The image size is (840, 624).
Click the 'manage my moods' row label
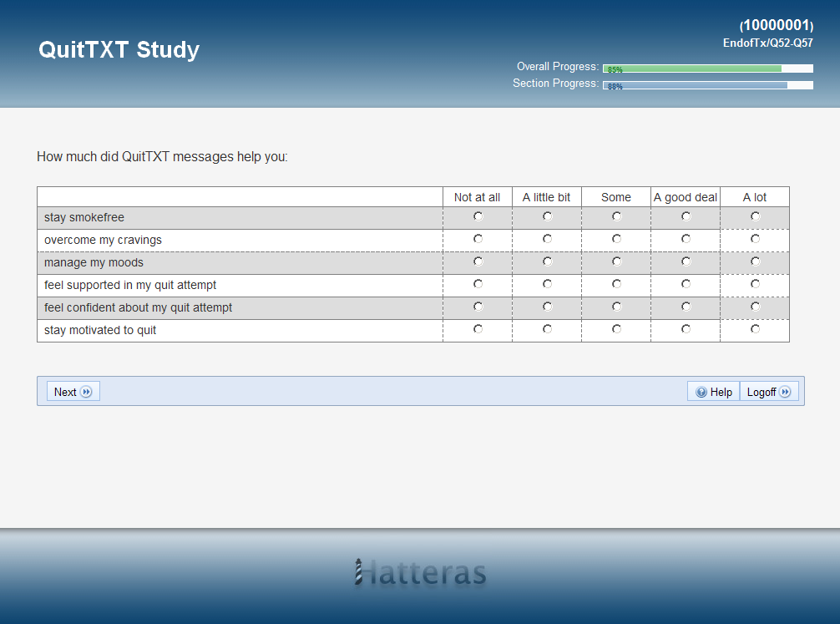(x=94, y=262)
